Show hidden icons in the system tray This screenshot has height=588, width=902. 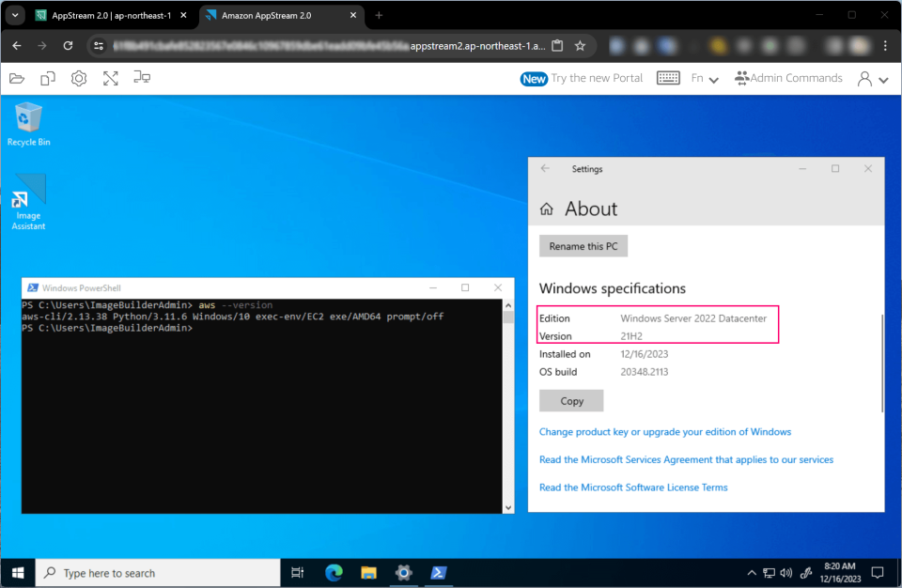pos(751,572)
